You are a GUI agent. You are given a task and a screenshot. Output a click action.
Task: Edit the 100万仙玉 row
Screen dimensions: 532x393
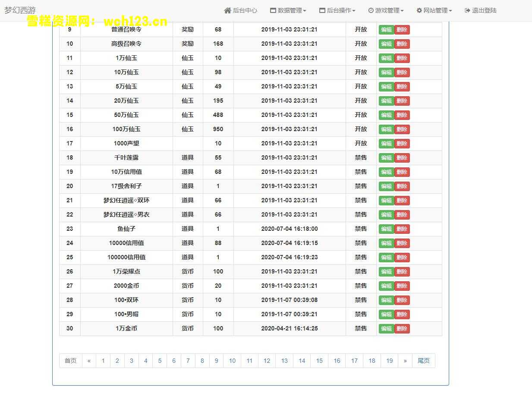(386, 129)
